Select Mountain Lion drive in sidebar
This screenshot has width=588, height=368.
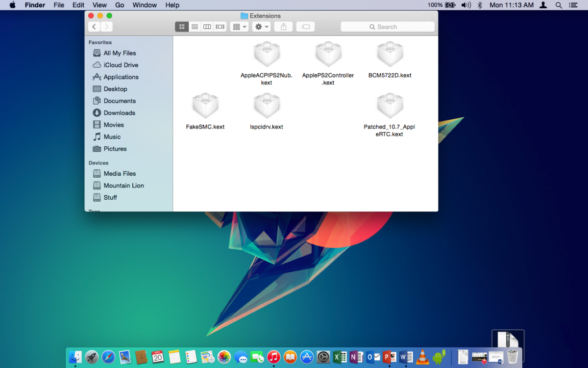[123, 185]
